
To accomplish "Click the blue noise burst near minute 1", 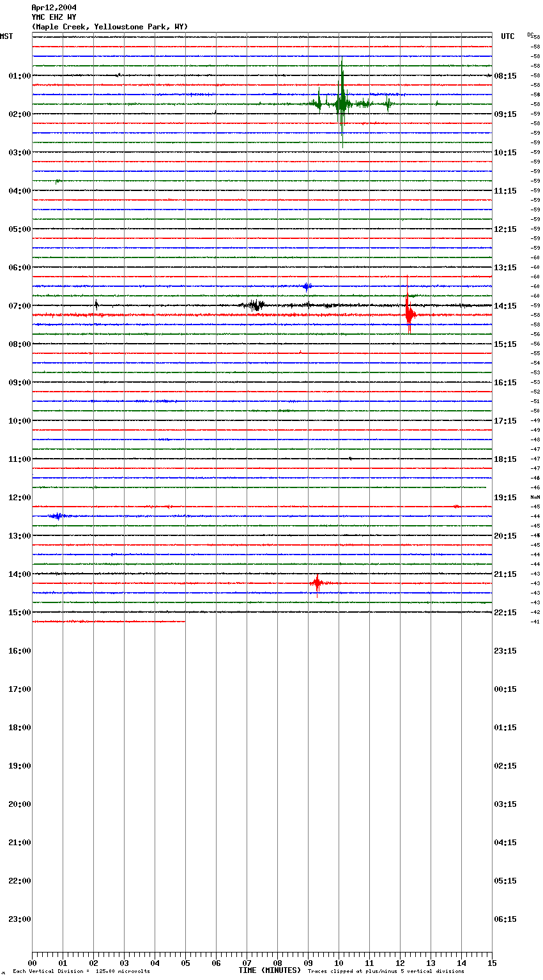I will click(x=57, y=516).
